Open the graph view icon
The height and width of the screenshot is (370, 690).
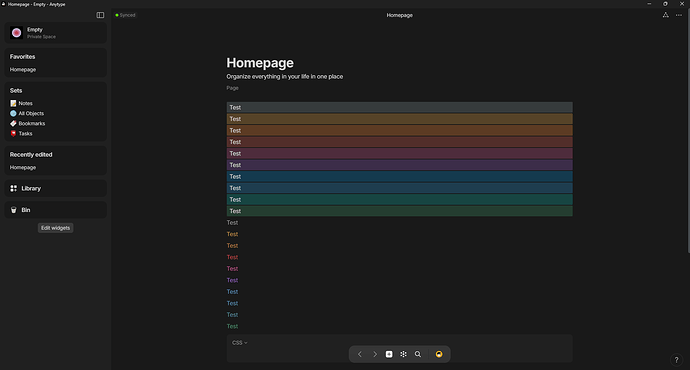404,354
